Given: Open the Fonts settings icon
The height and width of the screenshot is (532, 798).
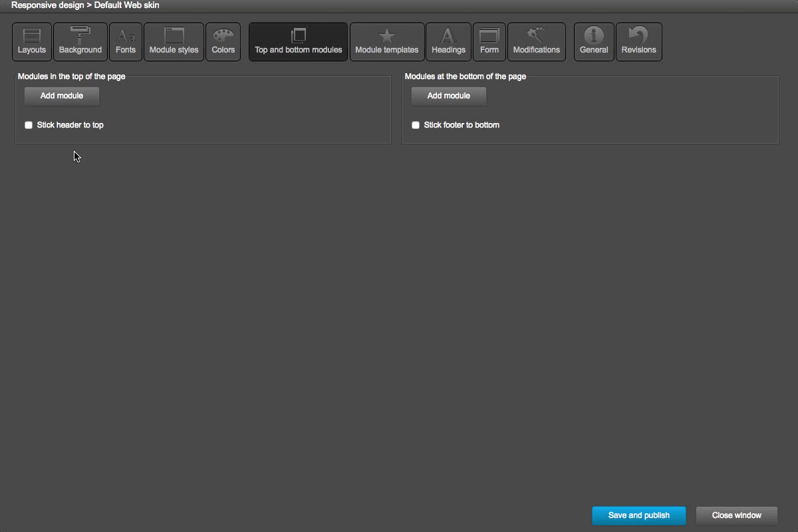Looking at the screenshot, I should click(125, 41).
